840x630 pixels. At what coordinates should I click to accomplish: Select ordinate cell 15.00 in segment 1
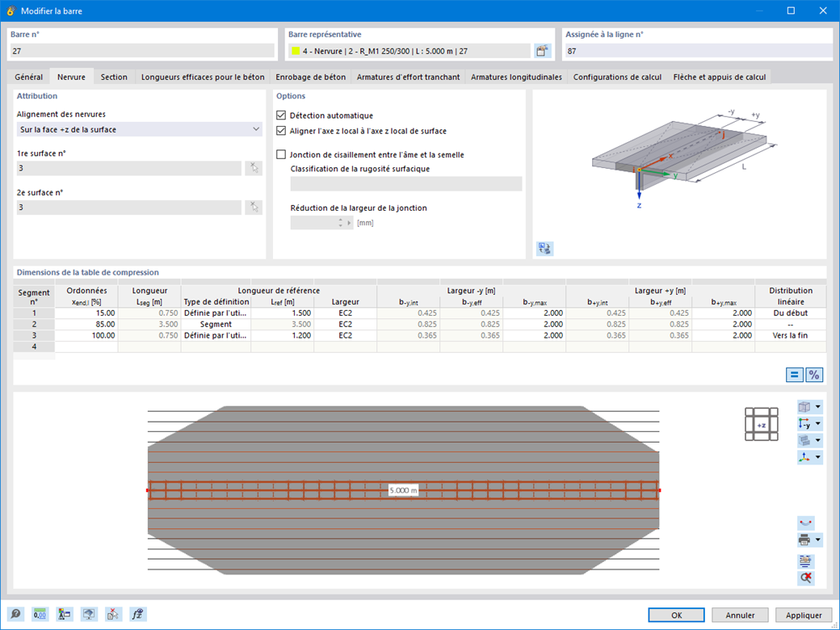coord(86,313)
